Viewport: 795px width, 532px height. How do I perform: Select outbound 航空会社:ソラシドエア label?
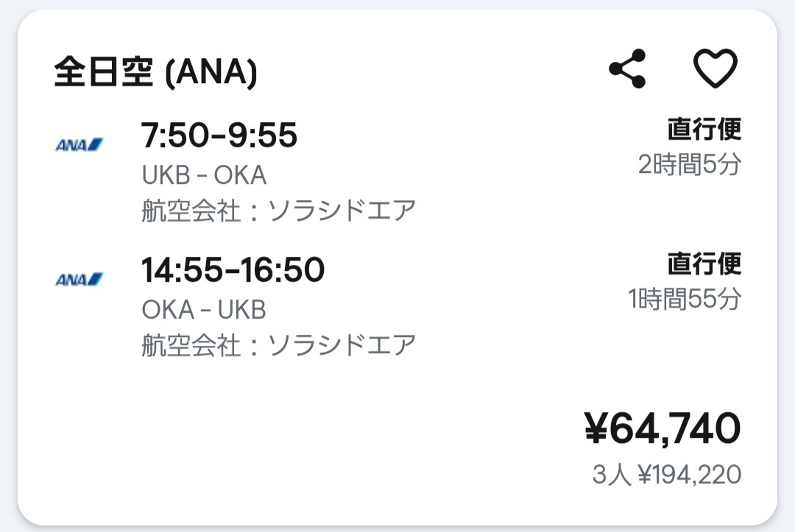pyautogui.click(x=279, y=210)
